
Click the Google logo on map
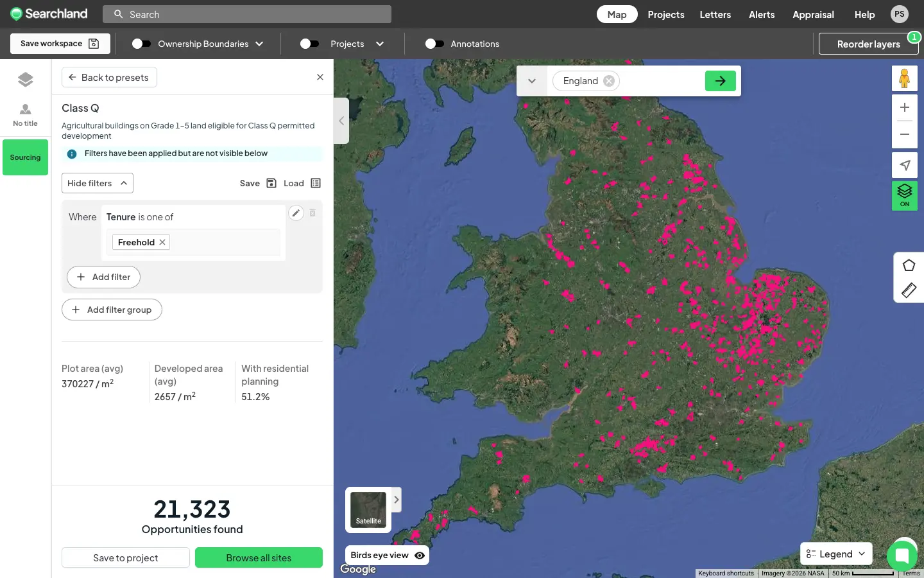[x=358, y=569]
